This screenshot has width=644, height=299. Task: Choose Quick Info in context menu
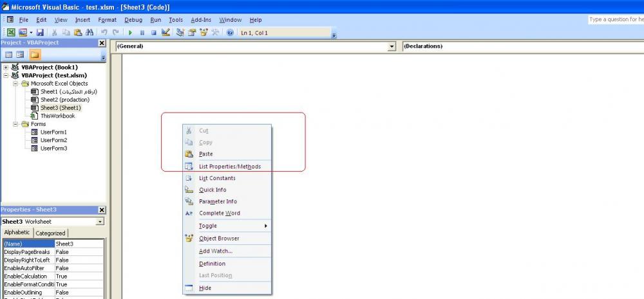point(227,190)
